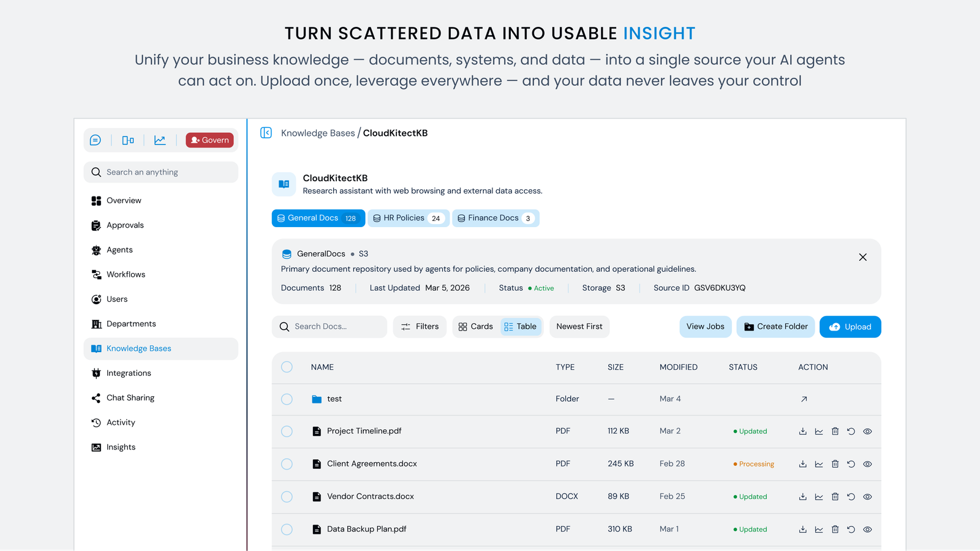Switch to Cards view
Image resolution: width=980 pixels, height=551 pixels.
click(476, 327)
